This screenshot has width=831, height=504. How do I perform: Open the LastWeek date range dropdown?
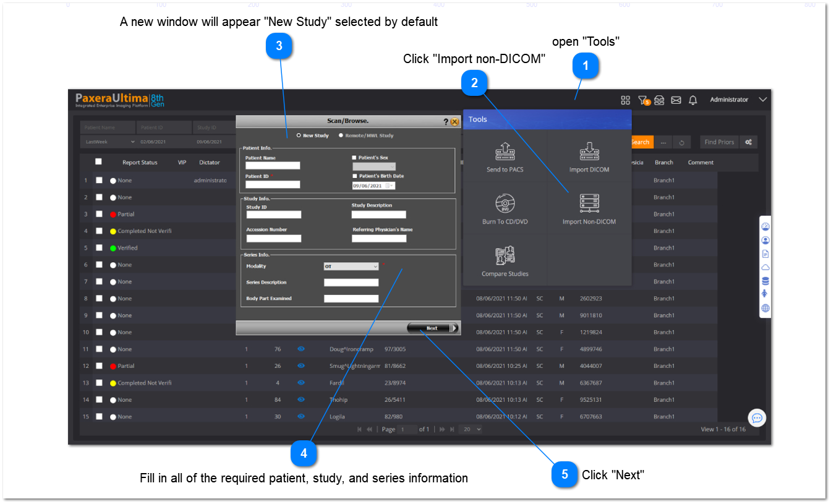click(x=108, y=142)
